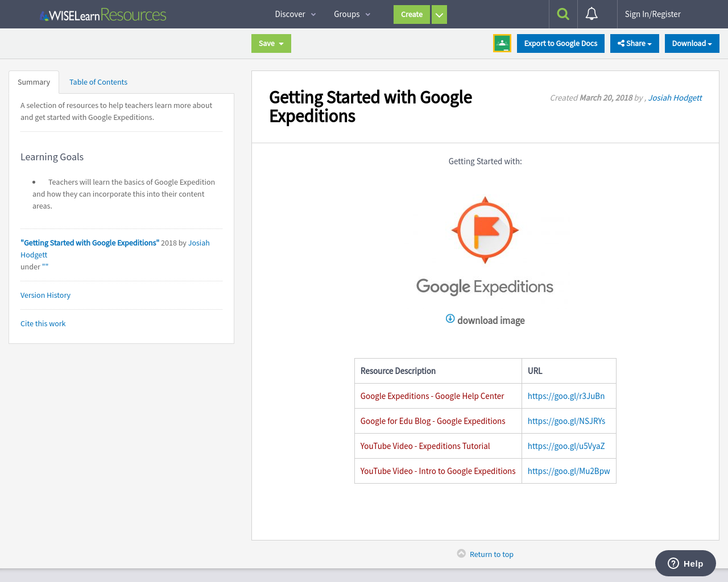Open search using the magnifying glass icon

(x=562, y=14)
